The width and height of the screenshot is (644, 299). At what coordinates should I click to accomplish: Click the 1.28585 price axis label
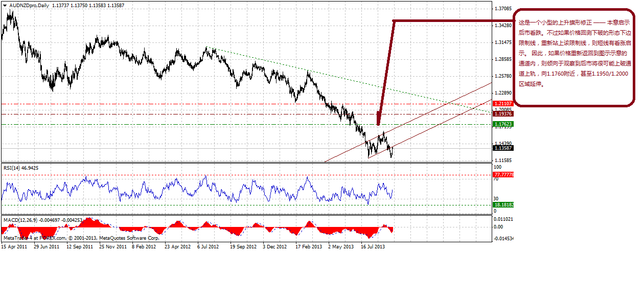pos(504,59)
